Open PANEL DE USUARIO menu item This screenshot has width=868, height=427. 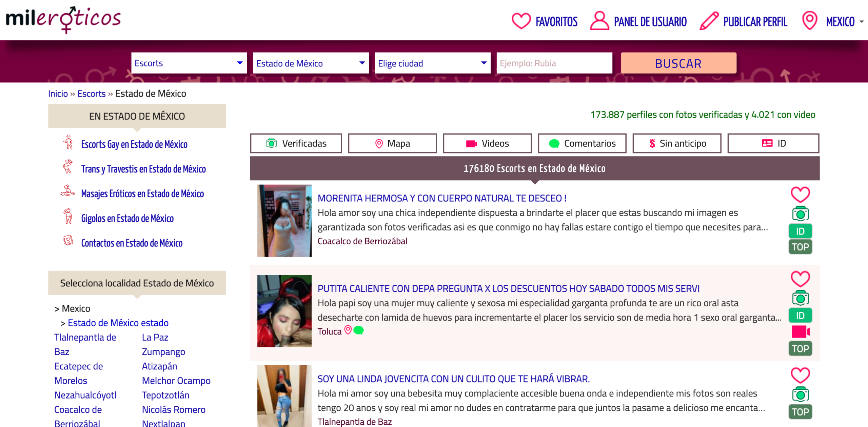coord(650,22)
